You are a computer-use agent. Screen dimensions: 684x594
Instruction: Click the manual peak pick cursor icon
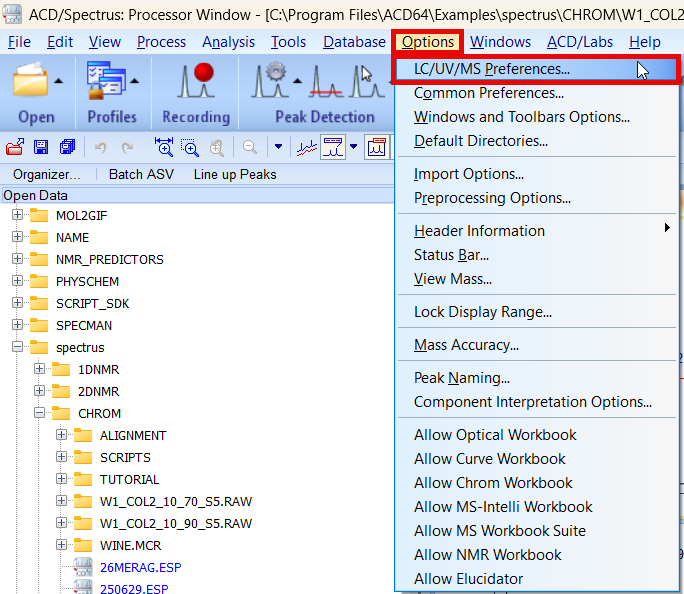point(368,80)
